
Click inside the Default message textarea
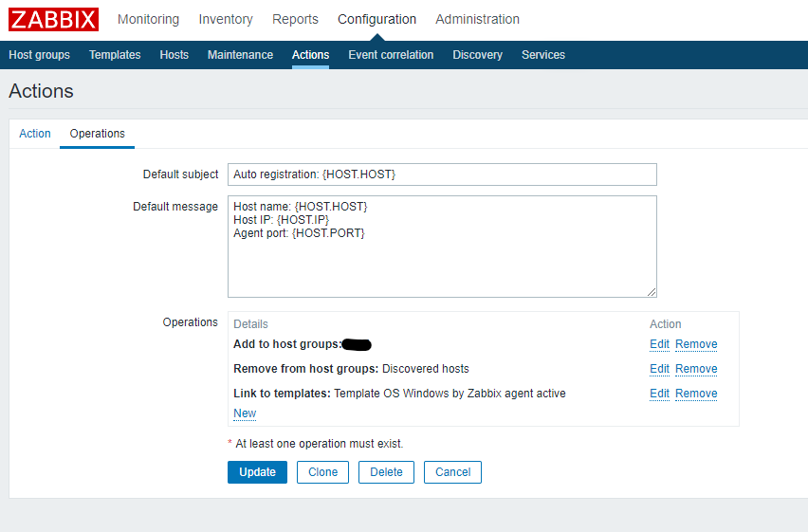point(442,247)
